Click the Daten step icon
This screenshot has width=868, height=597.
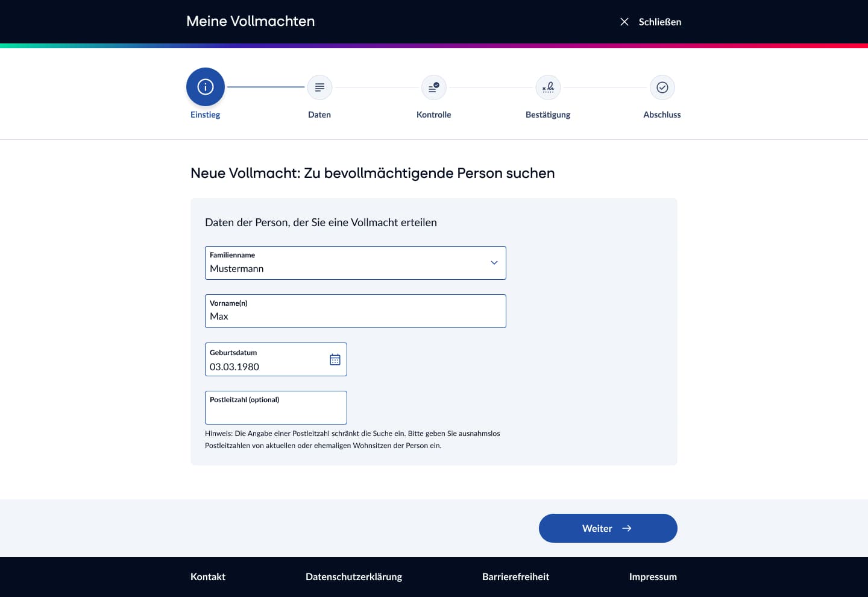tap(319, 87)
